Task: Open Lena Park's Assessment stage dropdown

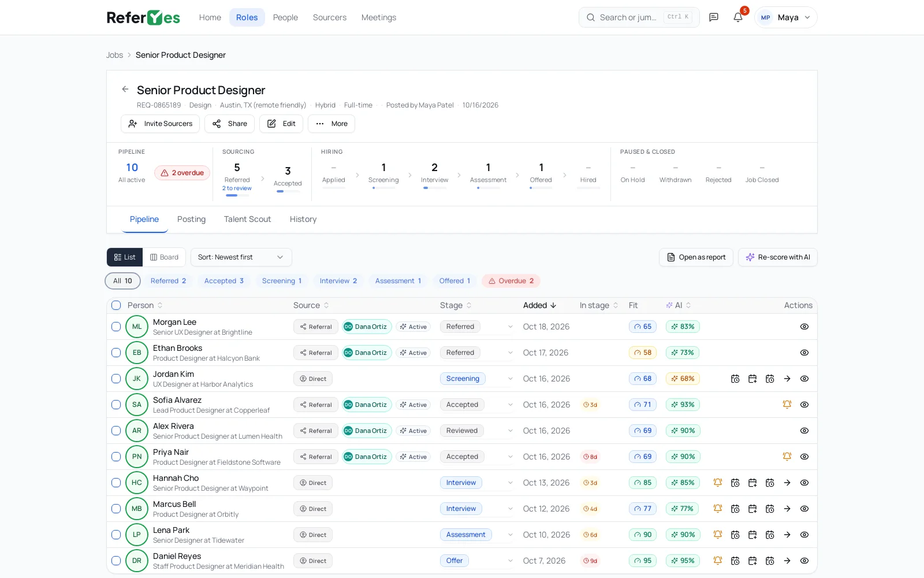Action: click(x=477, y=535)
